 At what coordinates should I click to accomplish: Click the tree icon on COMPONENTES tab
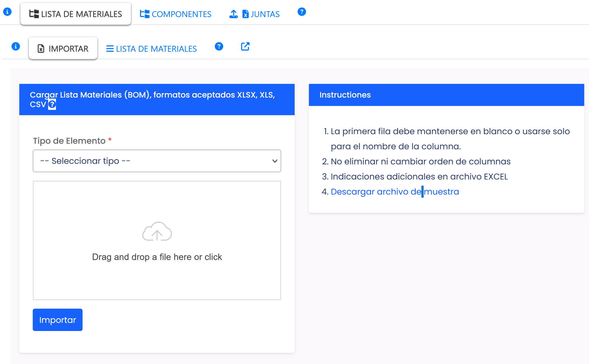[145, 14]
